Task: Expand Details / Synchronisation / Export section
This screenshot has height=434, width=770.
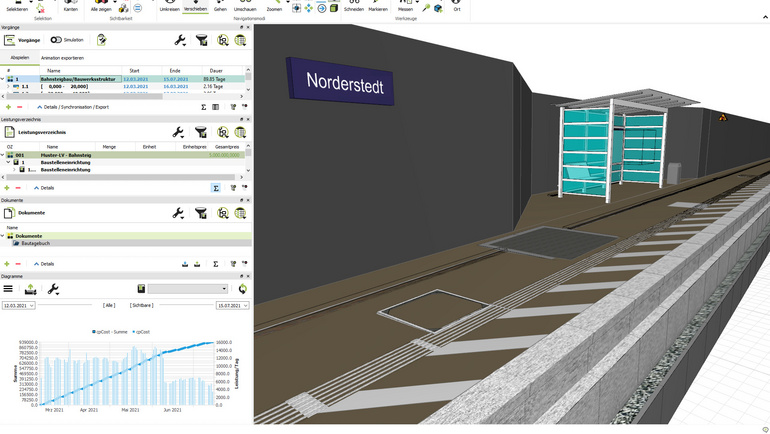Action: click(x=73, y=107)
